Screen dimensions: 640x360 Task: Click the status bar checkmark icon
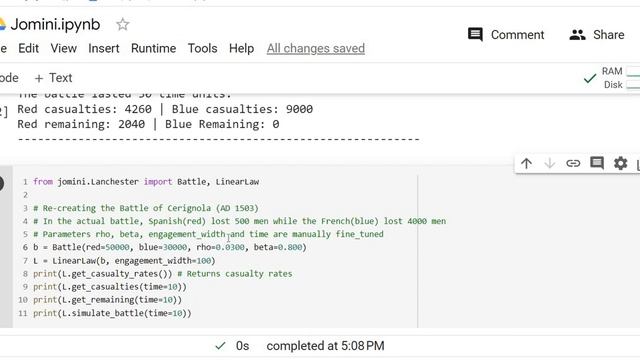[220, 346]
